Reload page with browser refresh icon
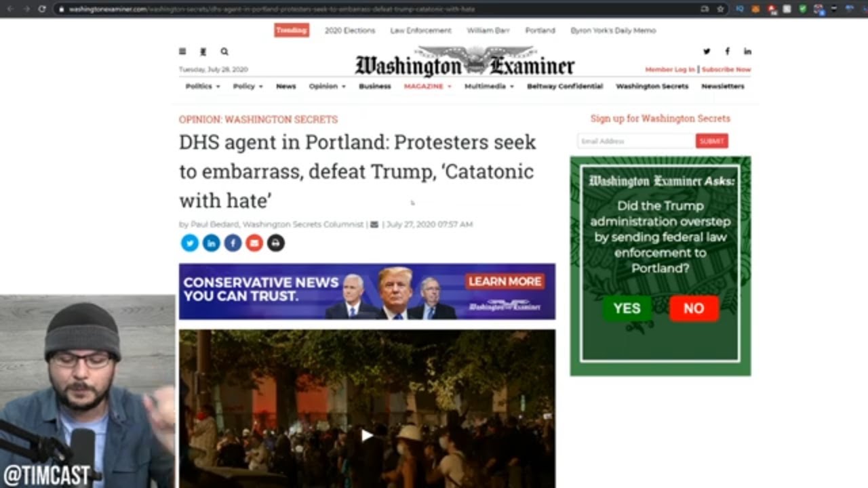868x488 pixels. tap(42, 9)
